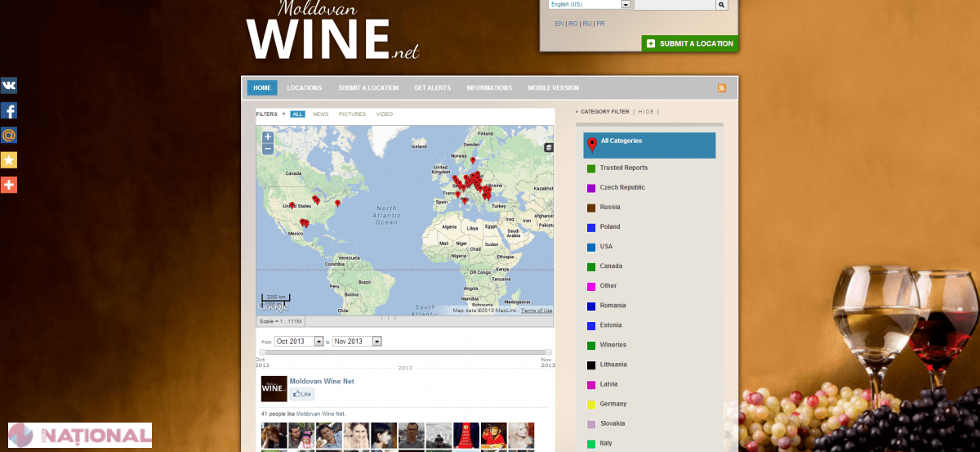
Task: Filter by Russia category
Action: coord(610,207)
